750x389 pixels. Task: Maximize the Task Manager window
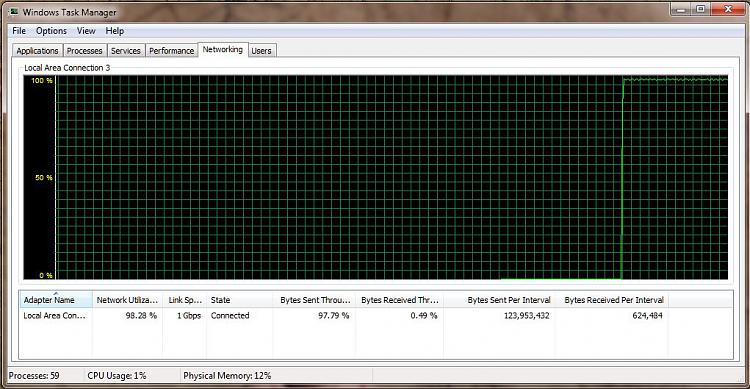click(x=701, y=10)
